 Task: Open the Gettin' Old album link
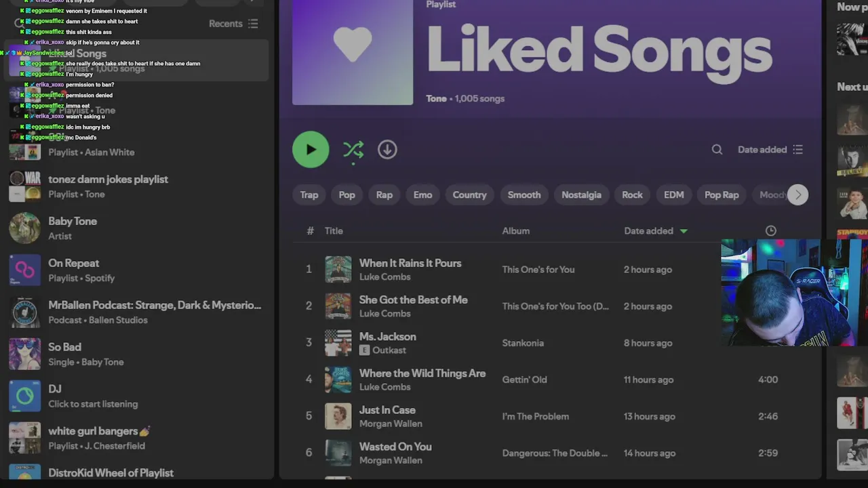(524, 380)
